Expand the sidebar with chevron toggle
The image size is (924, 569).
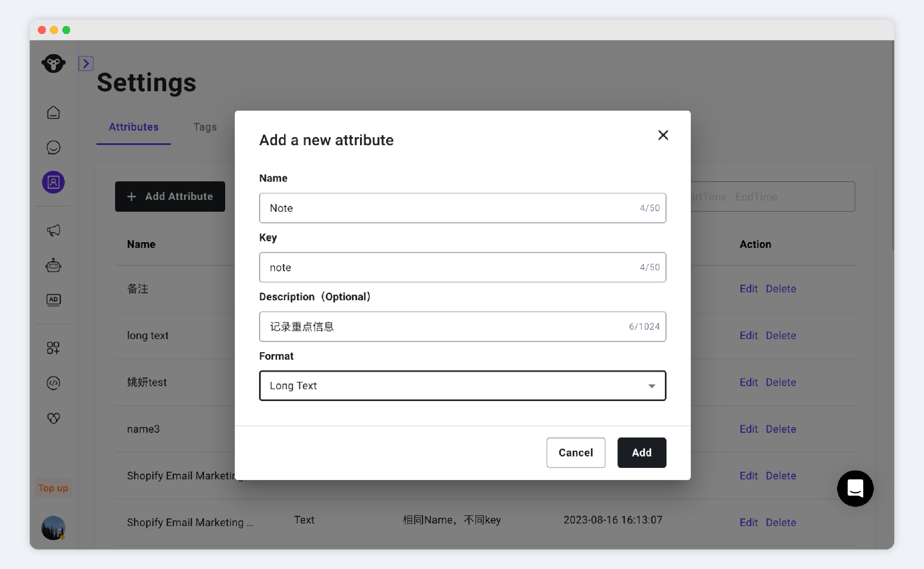(x=86, y=63)
